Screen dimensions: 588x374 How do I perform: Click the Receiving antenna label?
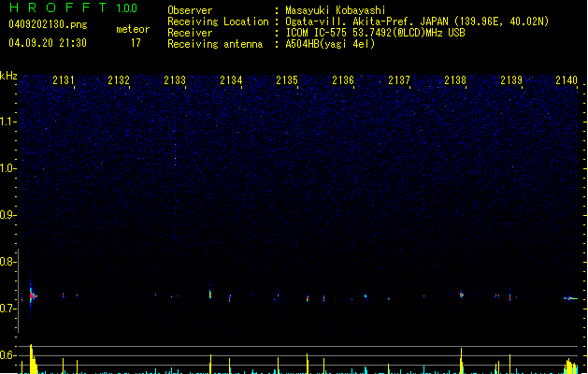pos(215,44)
